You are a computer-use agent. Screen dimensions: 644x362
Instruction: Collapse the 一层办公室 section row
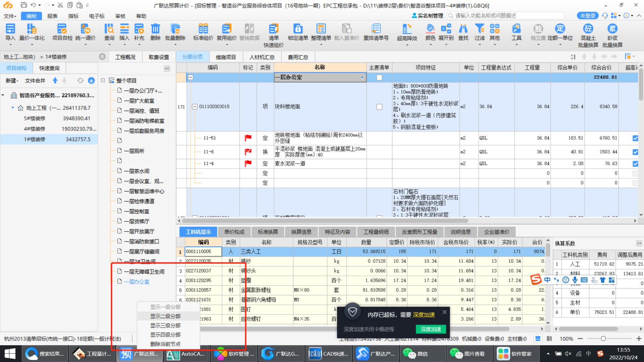[x=191, y=77]
